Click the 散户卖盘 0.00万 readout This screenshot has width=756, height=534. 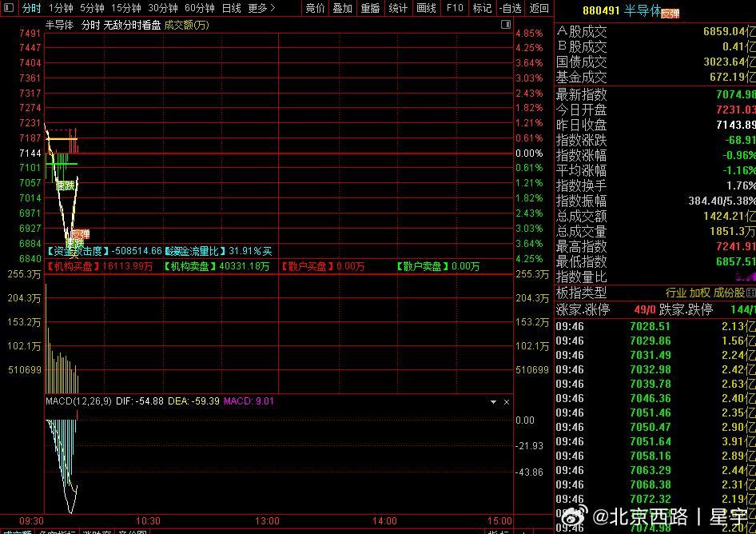pyautogui.click(x=438, y=266)
